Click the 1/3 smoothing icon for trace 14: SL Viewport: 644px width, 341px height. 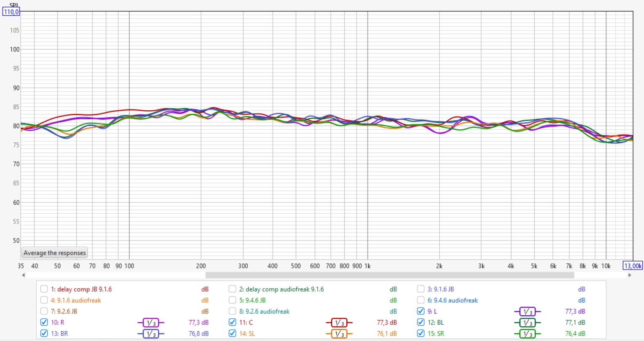point(339,333)
